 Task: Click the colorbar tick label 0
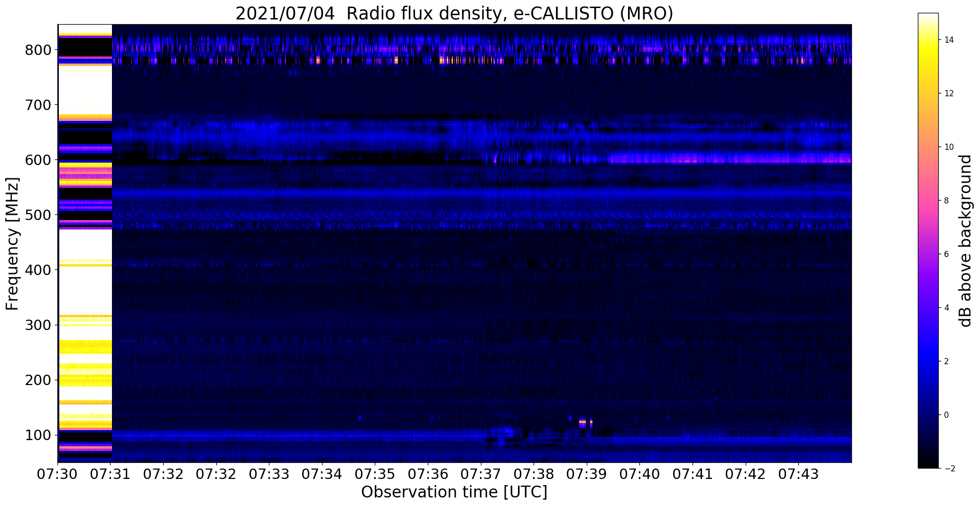(946, 415)
